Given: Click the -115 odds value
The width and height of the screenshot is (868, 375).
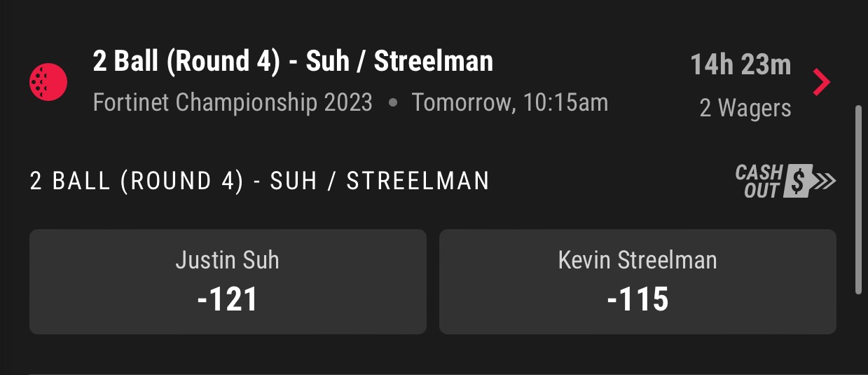Looking at the screenshot, I should point(638,300).
